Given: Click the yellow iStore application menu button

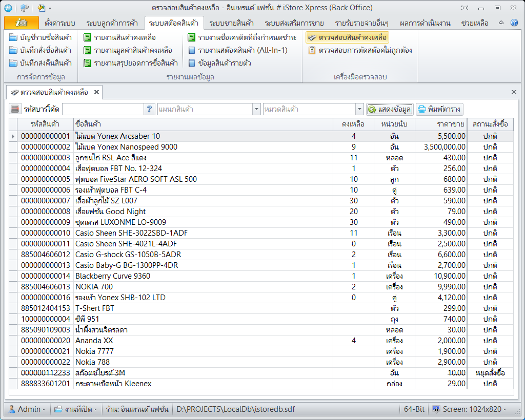Looking at the screenshot, I should 22,23.
